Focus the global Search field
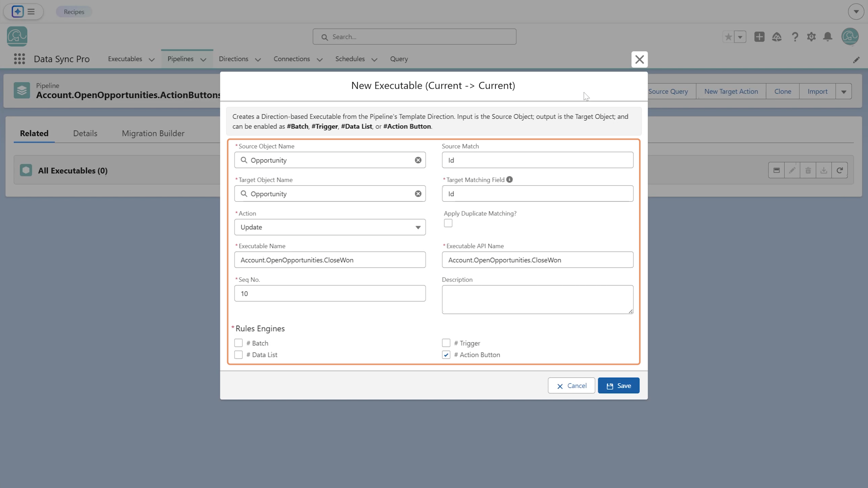The image size is (868, 488). click(414, 37)
